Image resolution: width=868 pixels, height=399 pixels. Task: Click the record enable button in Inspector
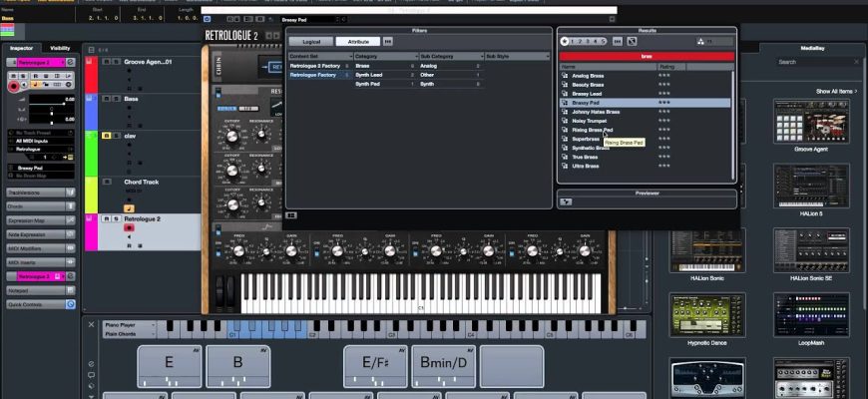coord(14,87)
